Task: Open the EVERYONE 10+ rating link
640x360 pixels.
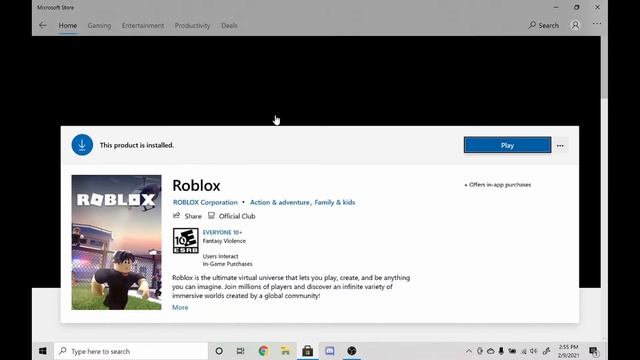Action: pyautogui.click(x=222, y=232)
